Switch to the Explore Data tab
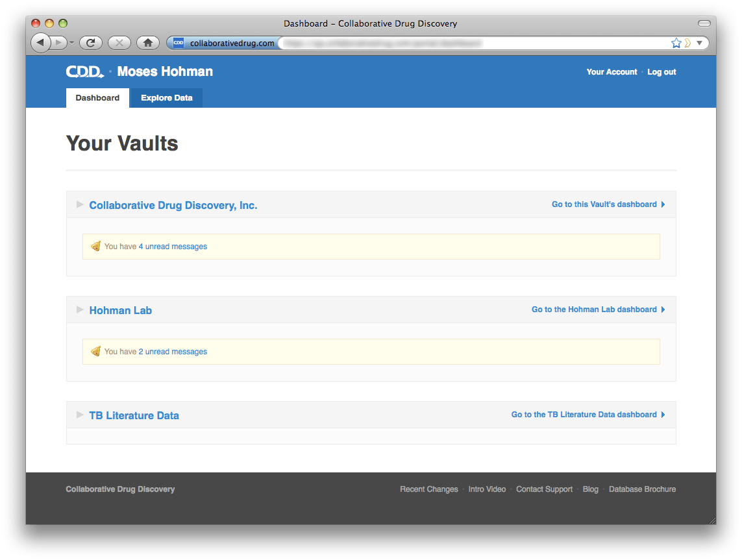Image resolution: width=742 pixels, height=560 pixels. point(167,98)
